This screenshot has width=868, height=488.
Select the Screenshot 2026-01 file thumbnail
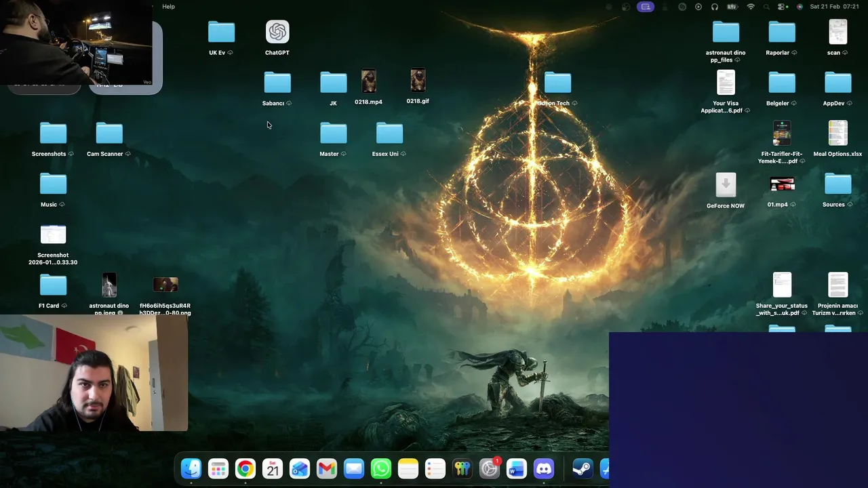(x=53, y=235)
